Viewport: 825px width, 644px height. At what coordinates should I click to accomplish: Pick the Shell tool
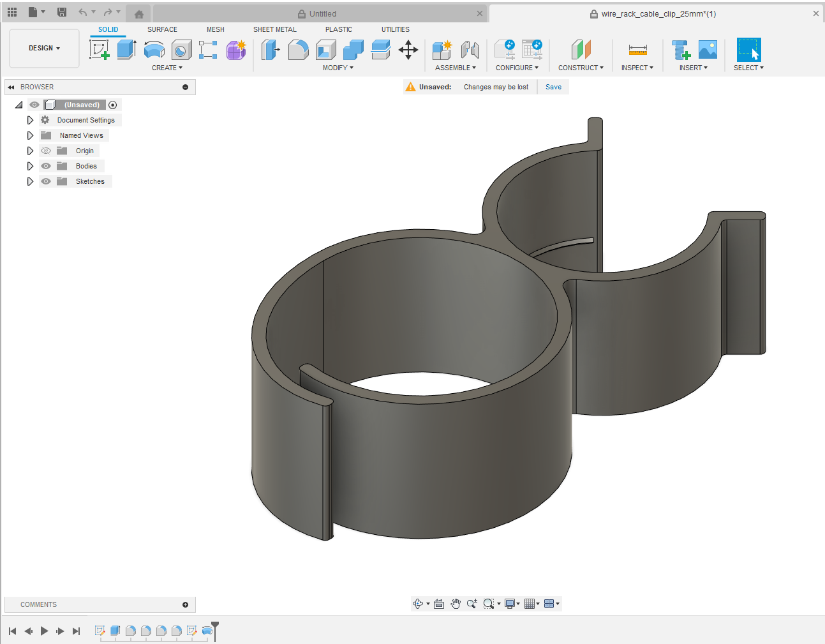pos(326,50)
